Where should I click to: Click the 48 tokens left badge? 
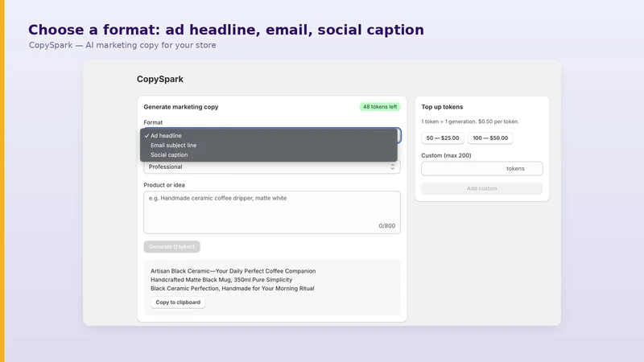coord(380,107)
